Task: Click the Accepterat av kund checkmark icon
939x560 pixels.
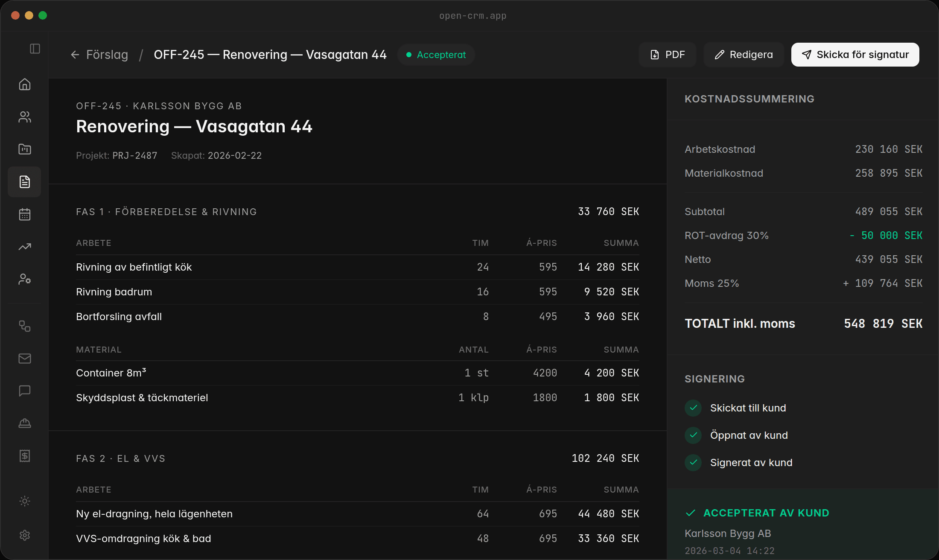Action: point(691,513)
